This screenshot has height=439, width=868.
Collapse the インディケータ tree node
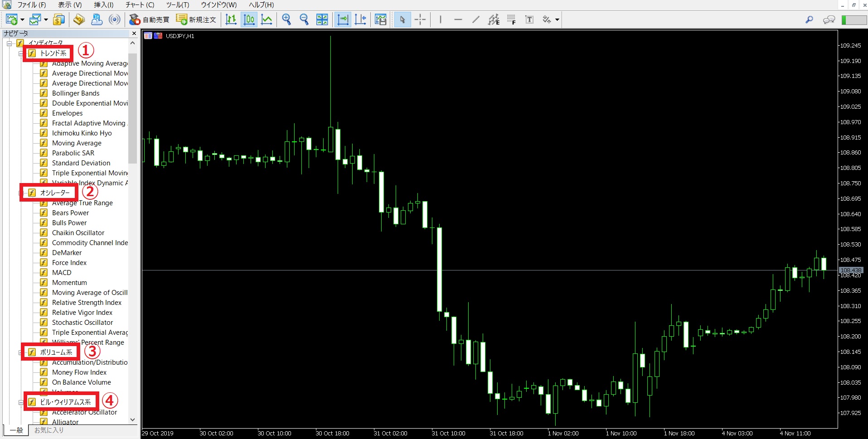(9, 43)
